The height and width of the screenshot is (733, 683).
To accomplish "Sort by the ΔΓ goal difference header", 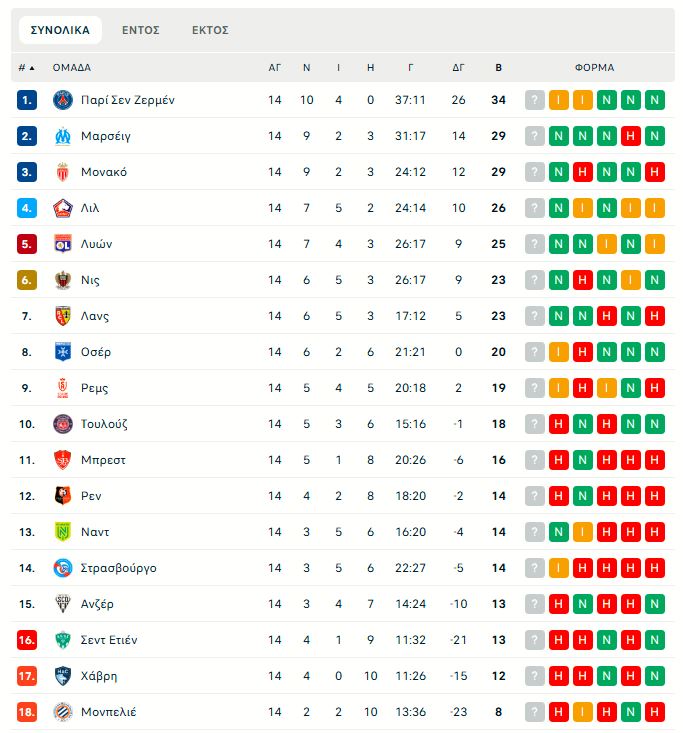I will click(459, 68).
